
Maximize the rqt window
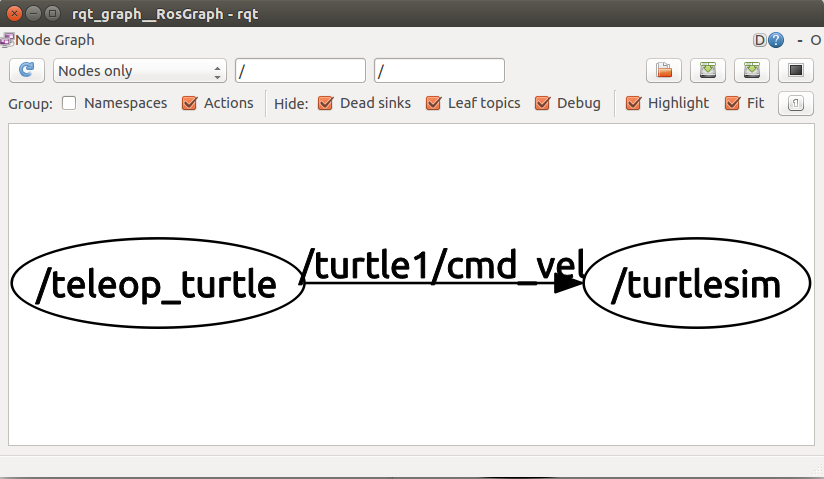(x=52, y=13)
